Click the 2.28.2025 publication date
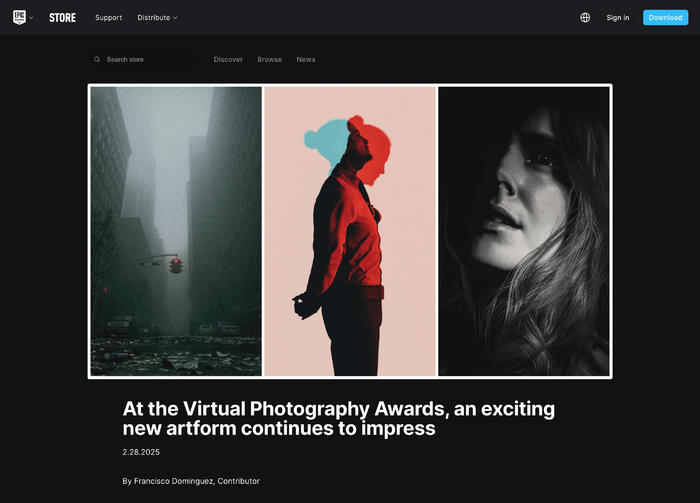 pos(140,452)
